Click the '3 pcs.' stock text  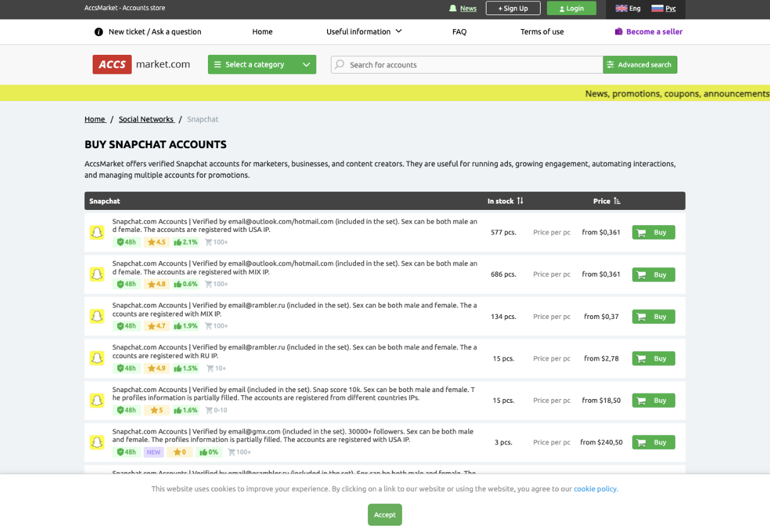pyautogui.click(x=503, y=442)
